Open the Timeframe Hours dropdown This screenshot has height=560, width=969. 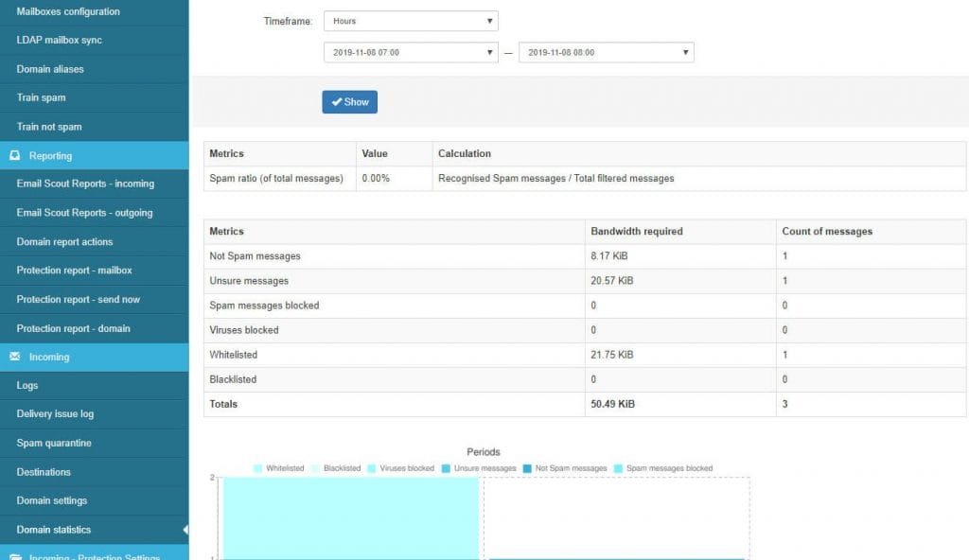pos(410,21)
